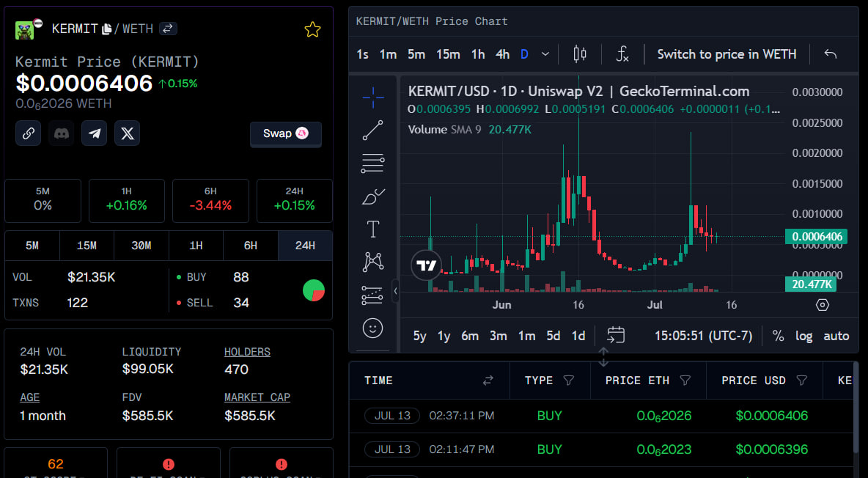Set chart range to 1m
This screenshot has height=478, width=868.
(x=526, y=336)
